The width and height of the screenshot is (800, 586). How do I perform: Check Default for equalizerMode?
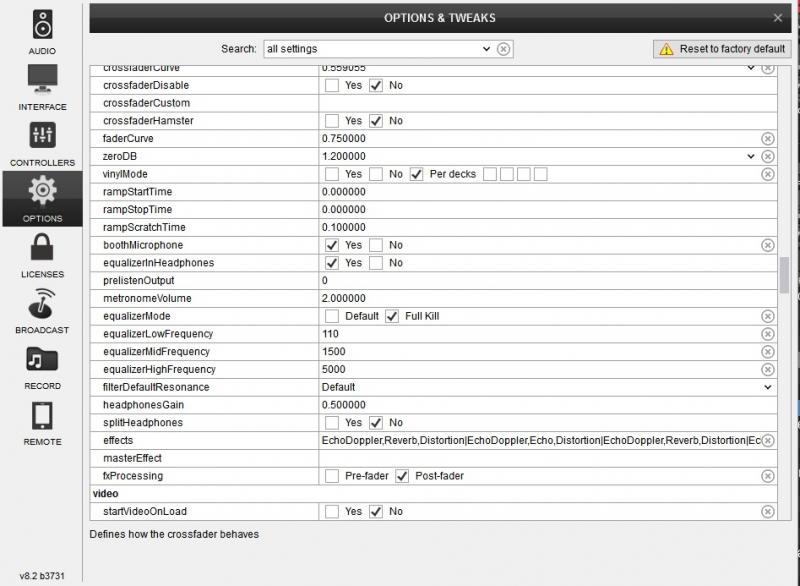pos(332,316)
